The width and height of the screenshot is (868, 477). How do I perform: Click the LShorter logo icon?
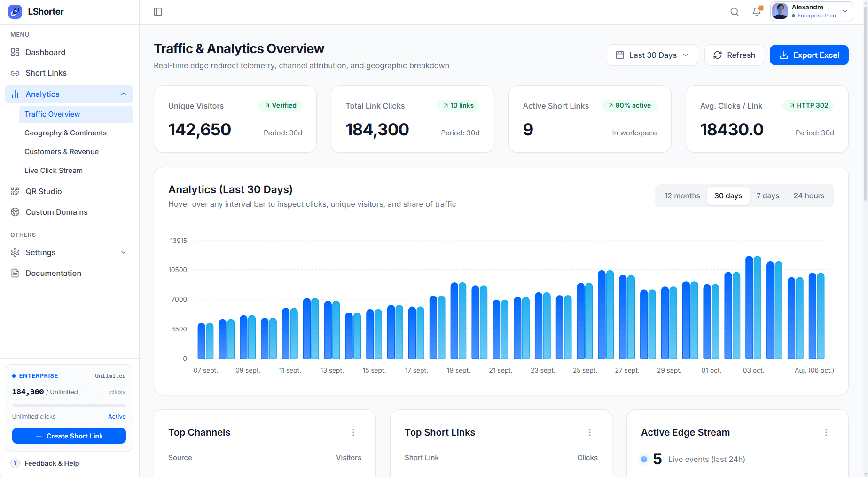pos(15,12)
